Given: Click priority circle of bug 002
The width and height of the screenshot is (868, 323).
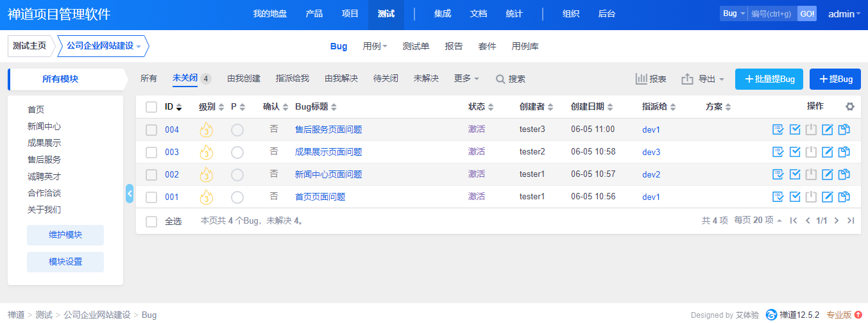Looking at the screenshot, I should pyautogui.click(x=237, y=175).
